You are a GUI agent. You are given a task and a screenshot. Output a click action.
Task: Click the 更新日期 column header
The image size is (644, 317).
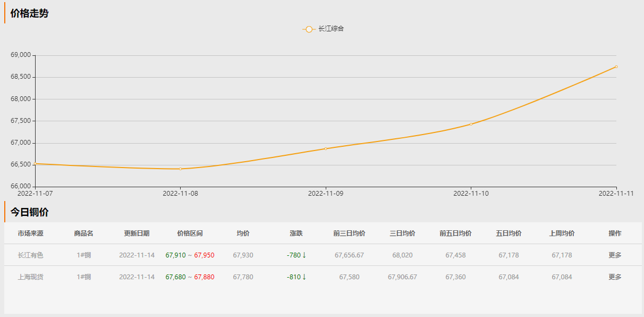coord(137,233)
